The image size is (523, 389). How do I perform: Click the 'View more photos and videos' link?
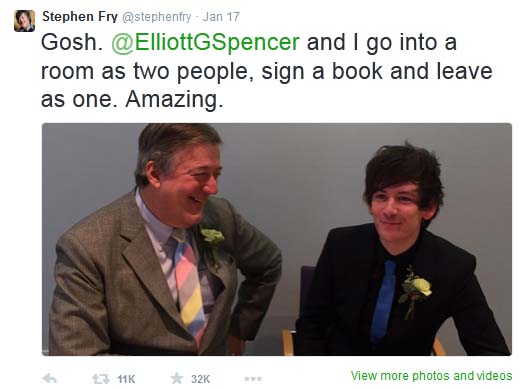[x=431, y=376]
